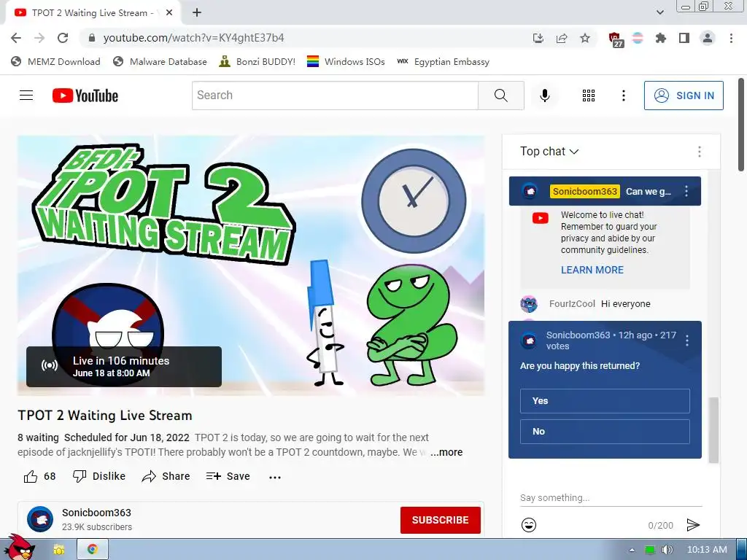Click the YouTube Search box
The height and width of the screenshot is (560, 747).
click(x=335, y=96)
